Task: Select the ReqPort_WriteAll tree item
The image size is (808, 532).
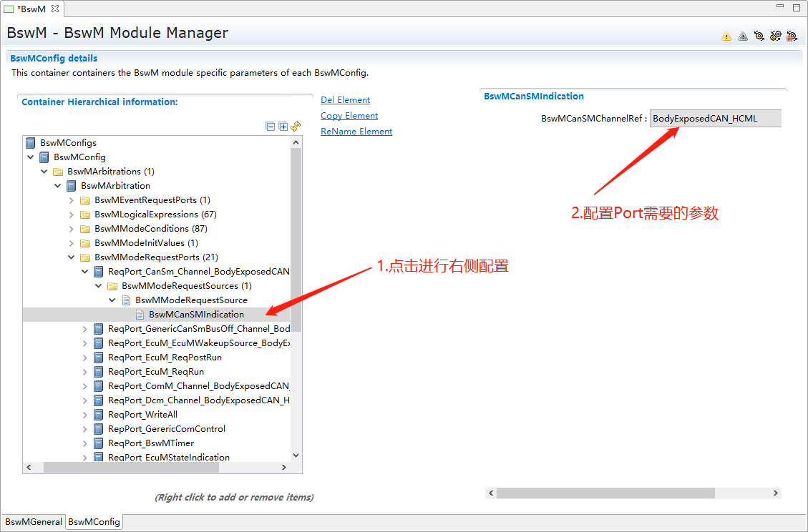Action: pyautogui.click(x=142, y=415)
